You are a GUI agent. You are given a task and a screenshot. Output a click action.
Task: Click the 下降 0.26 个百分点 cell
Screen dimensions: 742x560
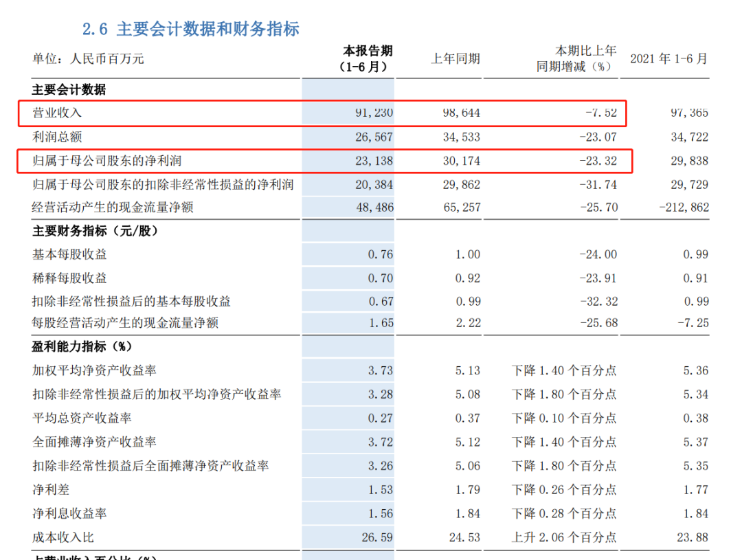coord(564,489)
